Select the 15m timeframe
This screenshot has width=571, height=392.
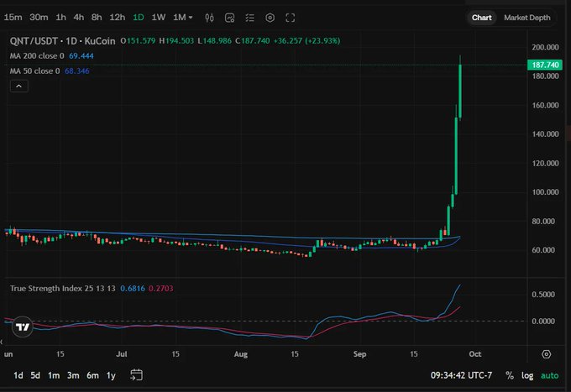click(x=13, y=17)
